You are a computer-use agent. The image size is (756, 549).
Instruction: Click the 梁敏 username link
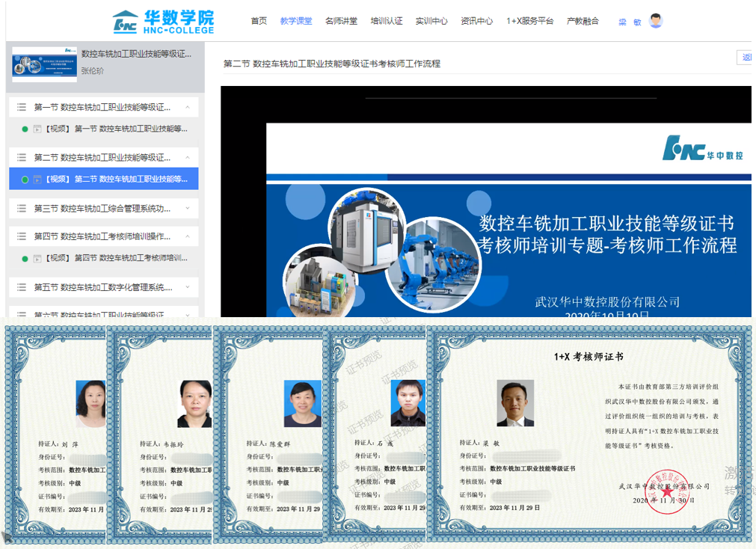click(x=630, y=22)
